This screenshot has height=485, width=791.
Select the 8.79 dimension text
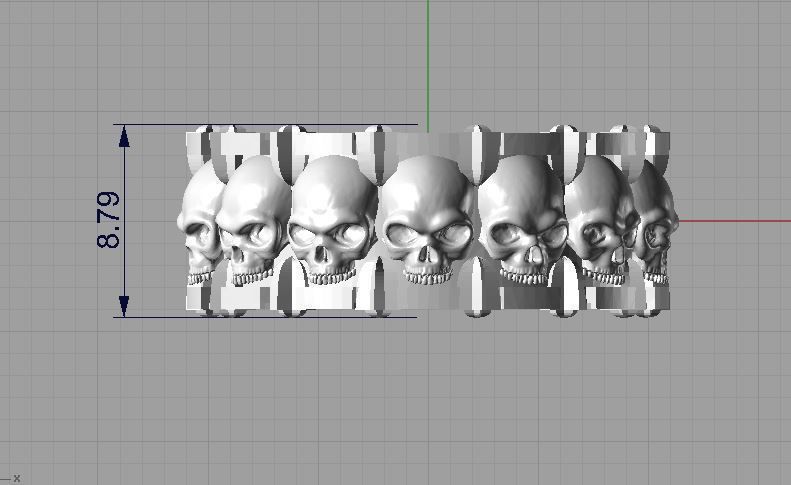coord(108,220)
